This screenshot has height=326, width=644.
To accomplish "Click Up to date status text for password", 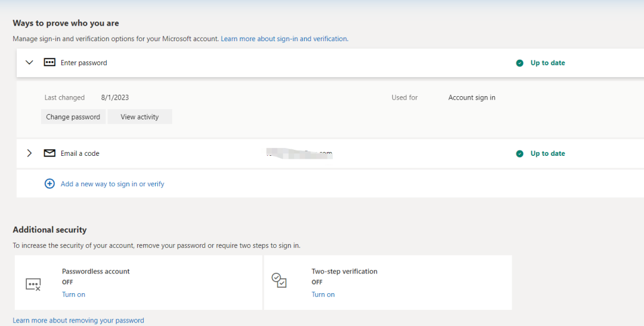I will coord(547,63).
